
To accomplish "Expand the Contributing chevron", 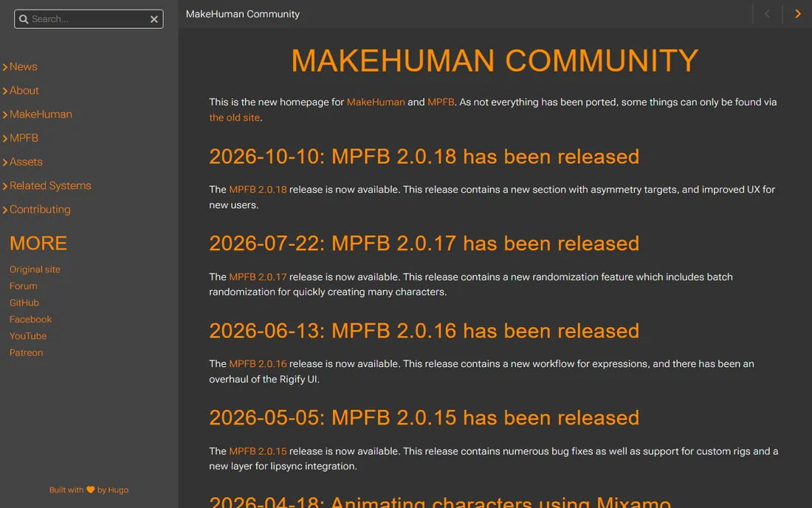I will pos(4,210).
